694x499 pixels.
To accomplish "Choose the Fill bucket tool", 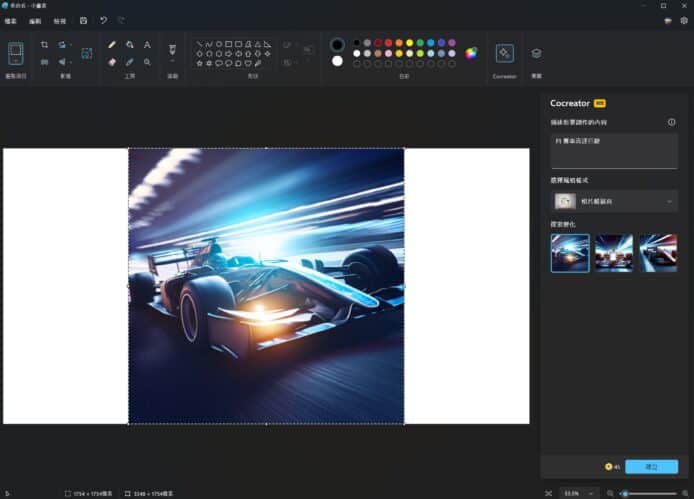I will tap(130, 45).
